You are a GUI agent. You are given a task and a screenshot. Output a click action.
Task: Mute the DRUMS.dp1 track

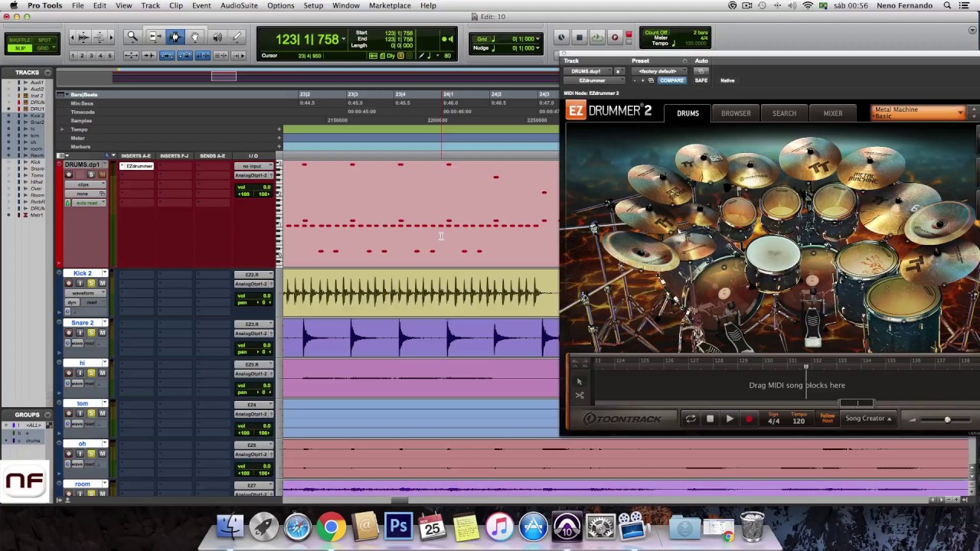click(x=102, y=174)
